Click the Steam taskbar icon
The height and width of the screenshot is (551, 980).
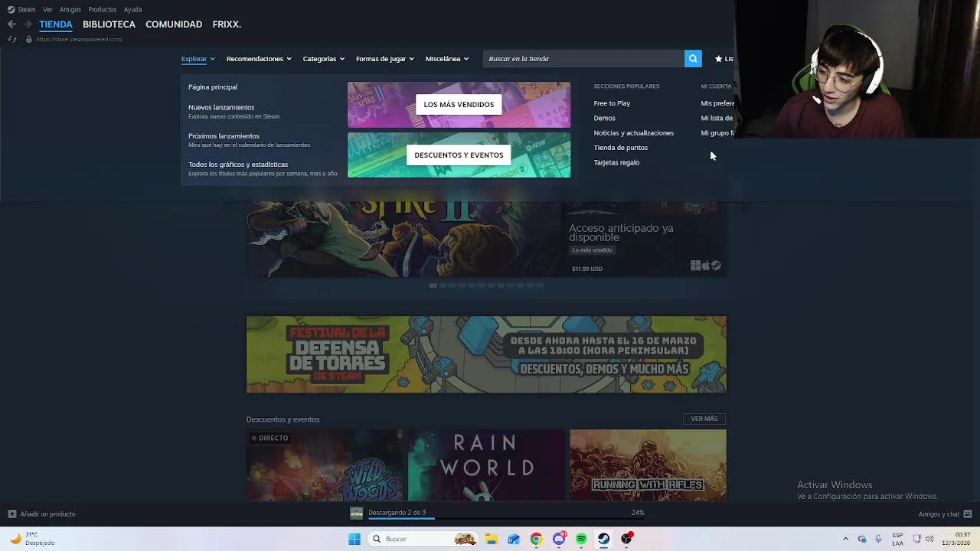[x=604, y=539]
